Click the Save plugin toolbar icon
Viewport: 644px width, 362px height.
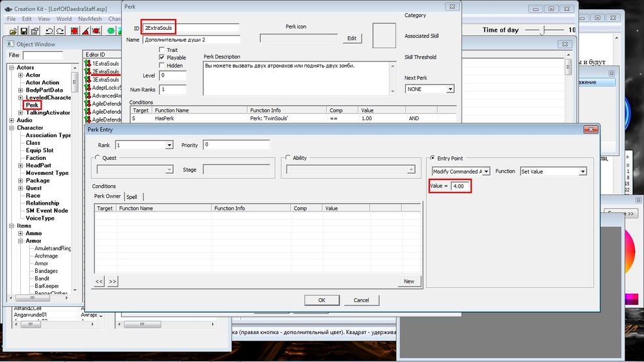(x=25, y=31)
